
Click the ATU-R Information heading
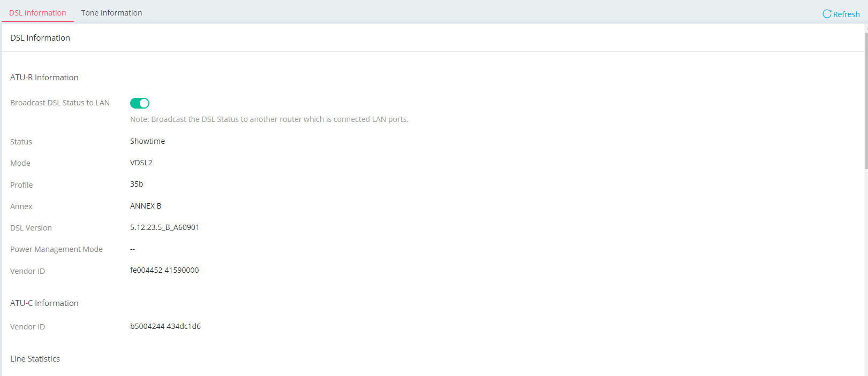click(44, 78)
